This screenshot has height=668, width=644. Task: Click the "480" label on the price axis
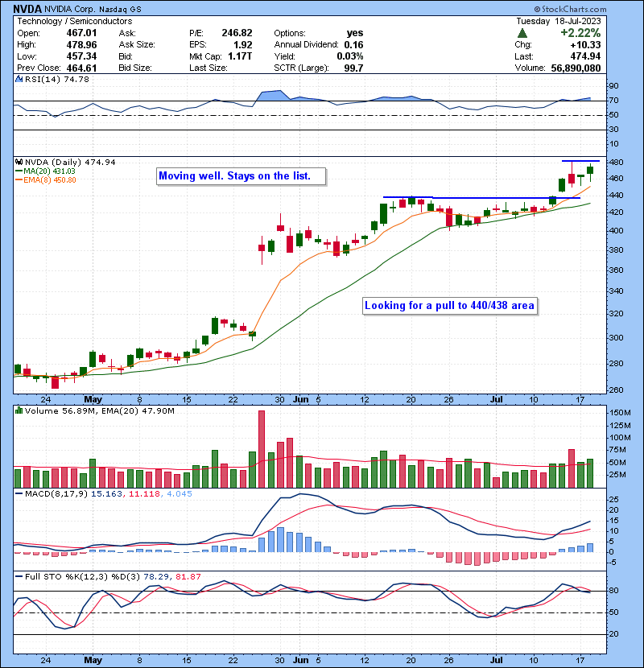coord(617,162)
